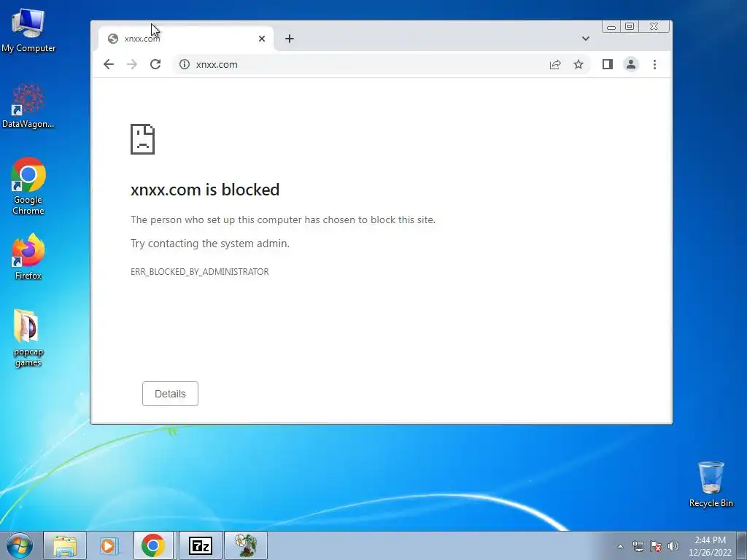Open Action Center flag icon
Screen dimensions: 747x560
tap(656, 546)
